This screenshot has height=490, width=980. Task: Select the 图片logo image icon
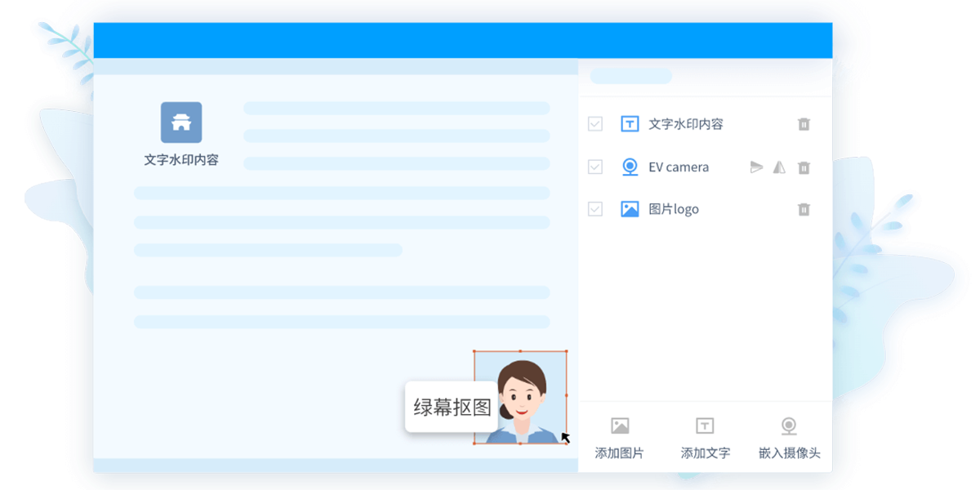629,208
